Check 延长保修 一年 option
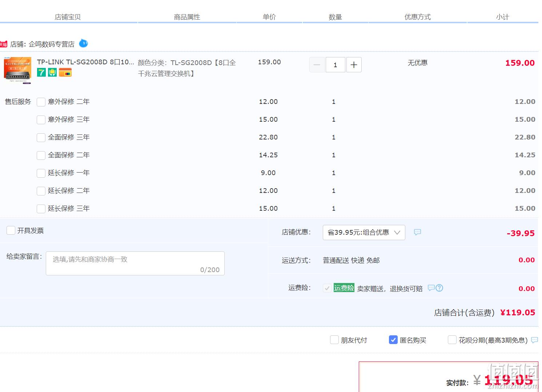 pos(41,173)
